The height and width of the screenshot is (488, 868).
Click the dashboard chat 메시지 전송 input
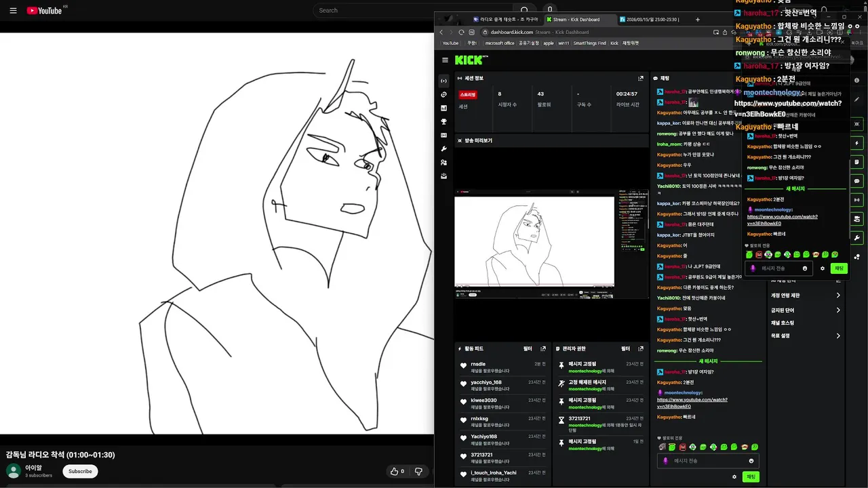click(x=707, y=461)
